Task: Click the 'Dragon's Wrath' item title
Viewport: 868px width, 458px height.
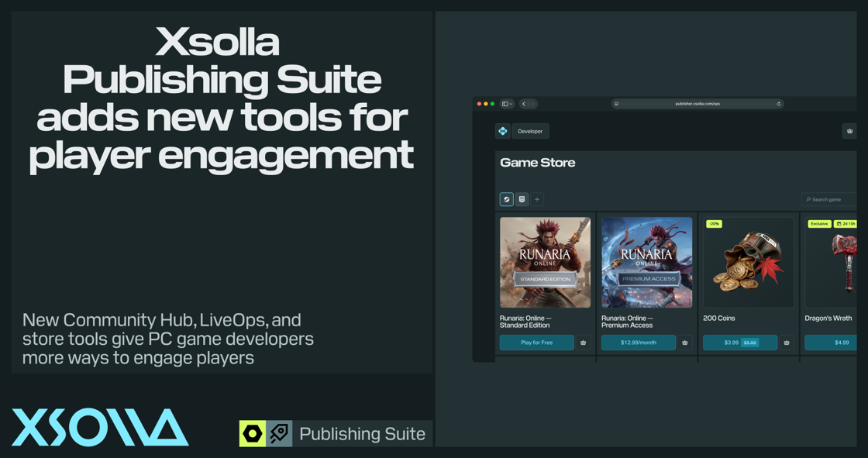Action: point(828,319)
